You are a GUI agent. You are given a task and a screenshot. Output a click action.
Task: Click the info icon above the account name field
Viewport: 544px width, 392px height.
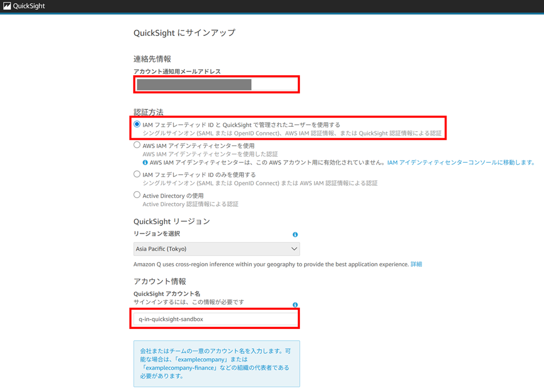tap(295, 305)
